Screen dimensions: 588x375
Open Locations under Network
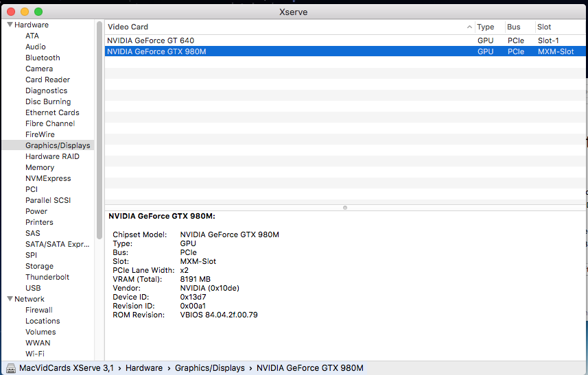(43, 321)
